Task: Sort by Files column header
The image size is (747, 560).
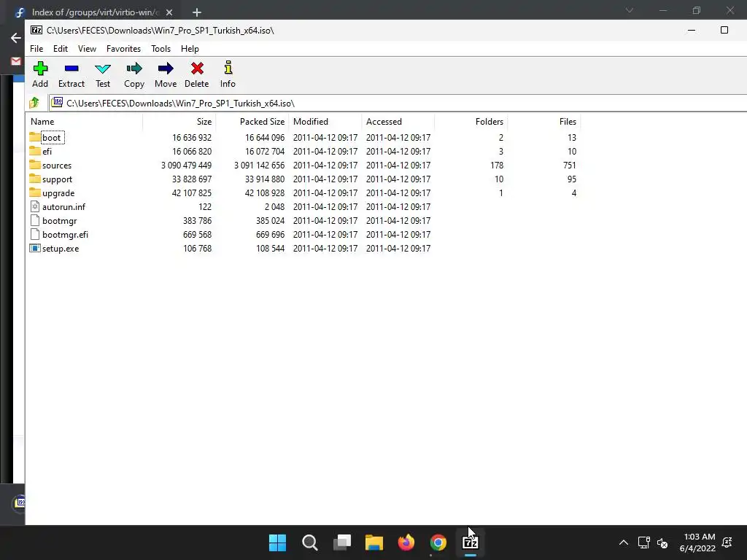Action: click(x=543, y=122)
